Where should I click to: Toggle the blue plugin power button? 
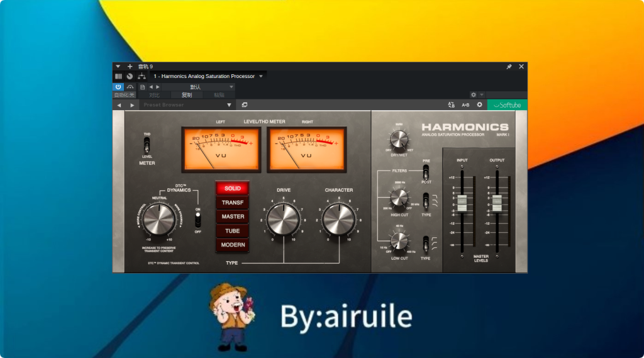(118, 87)
